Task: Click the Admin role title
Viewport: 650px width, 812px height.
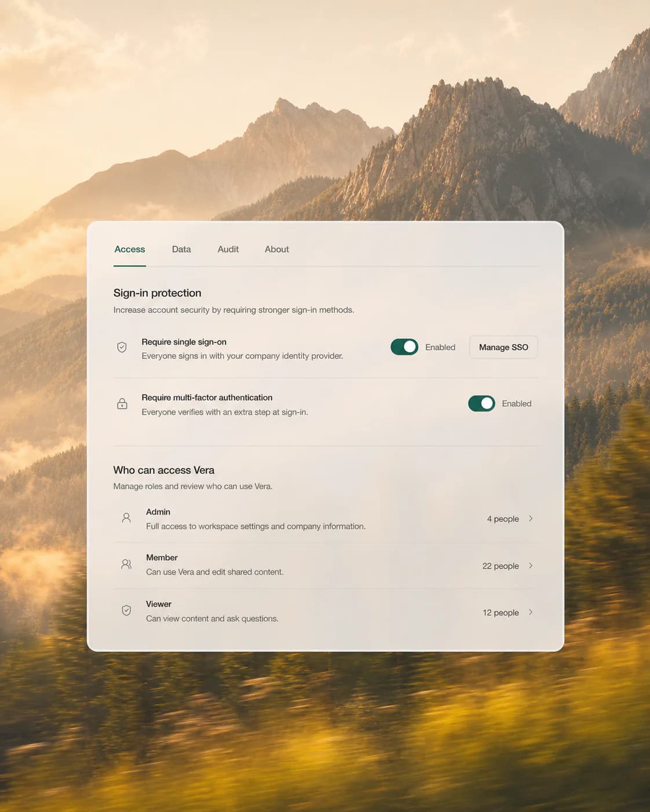Action: point(158,512)
